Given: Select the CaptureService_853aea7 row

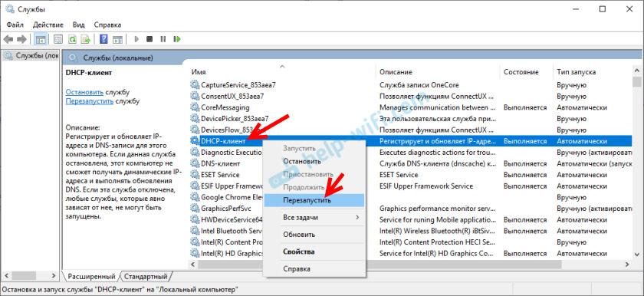Looking at the screenshot, I should [x=410, y=85].
